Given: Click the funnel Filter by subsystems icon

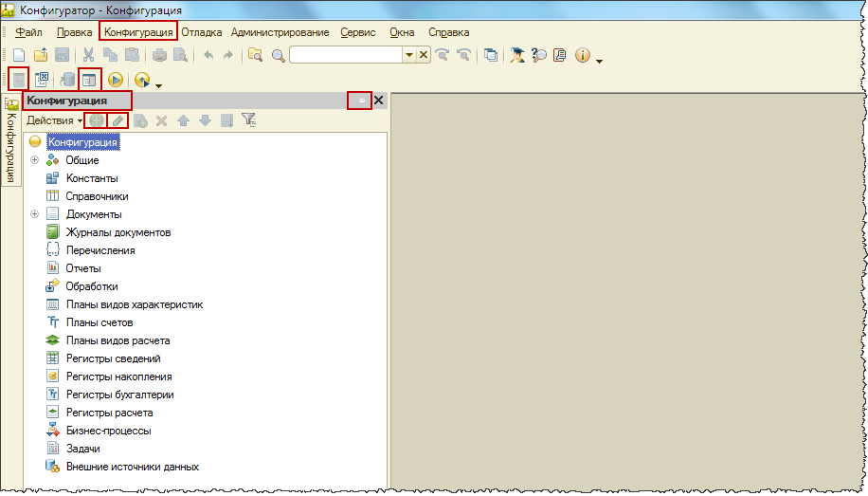Looking at the screenshot, I should pyautogui.click(x=249, y=119).
